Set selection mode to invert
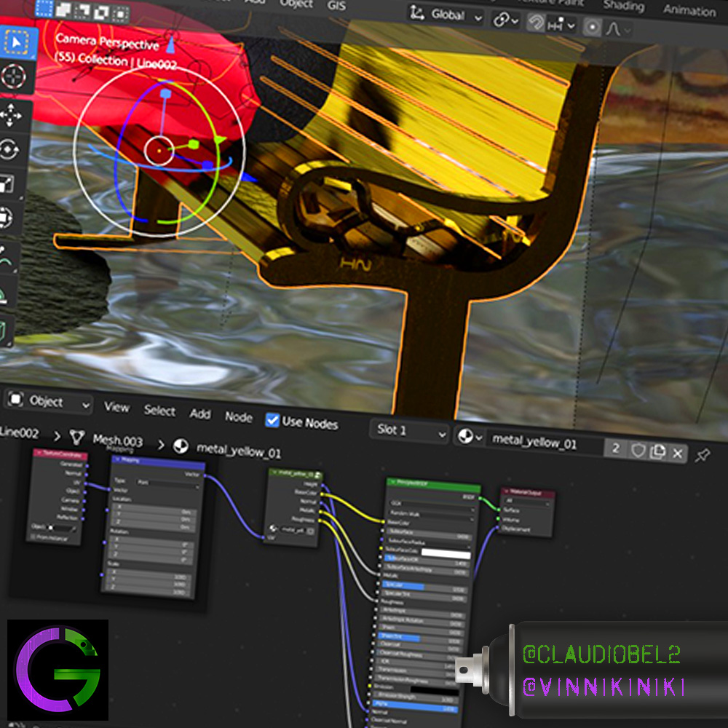The width and height of the screenshot is (728, 728). (x=100, y=12)
